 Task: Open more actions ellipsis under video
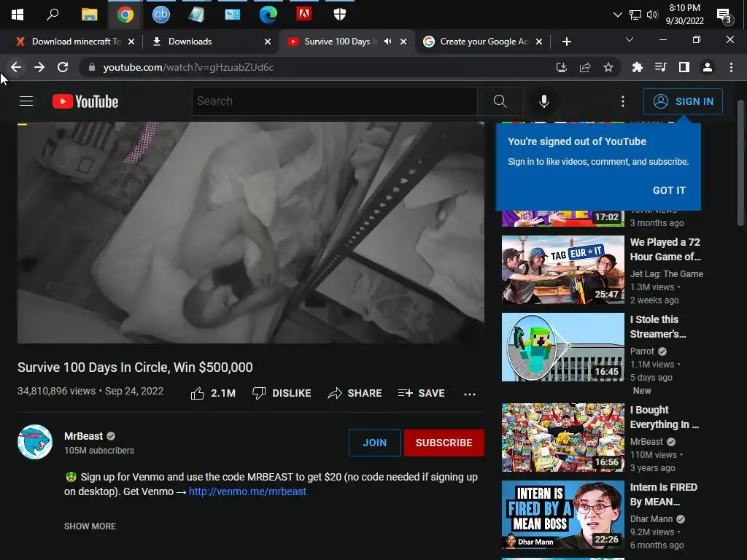click(470, 394)
